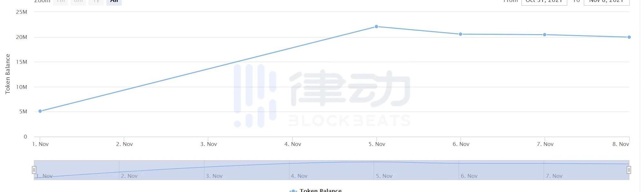Open the From date field Oct 31, 2021
This screenshot has width=644, height=192.
544,2
